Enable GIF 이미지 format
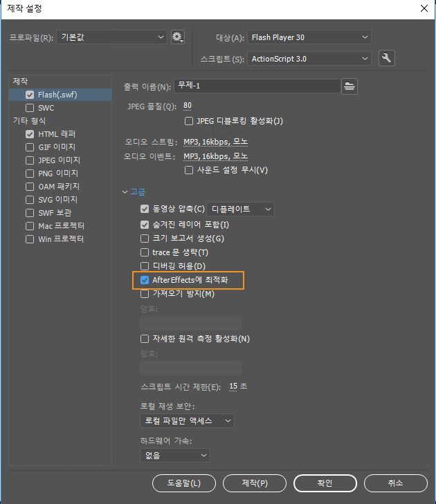The height and width of the screenshot is (504, 436). [x=30, y=147]
